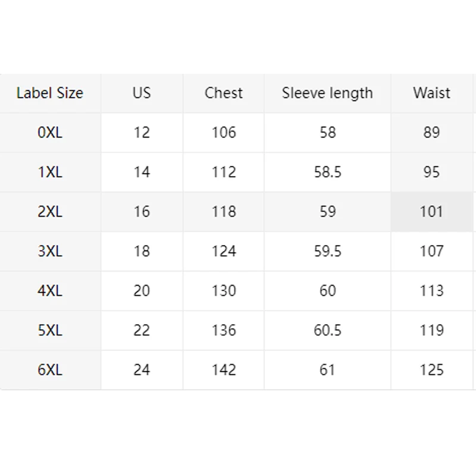The height and width of the screenshot is (476, 476).
Task: Click the Sleeve length column header
Action: 327,93
